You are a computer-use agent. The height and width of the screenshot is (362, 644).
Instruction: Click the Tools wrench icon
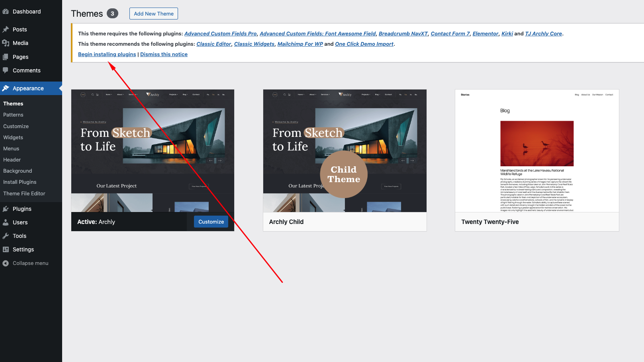click(x=6, y=236)
